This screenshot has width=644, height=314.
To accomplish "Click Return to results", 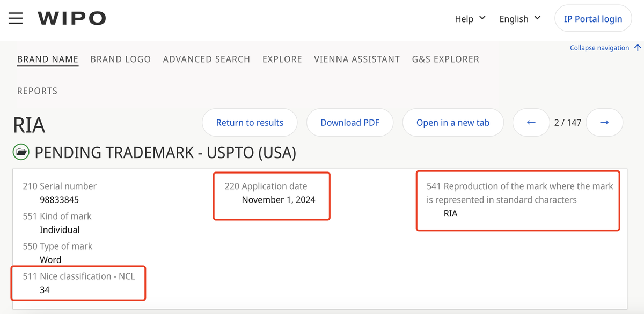I will [250, 123].
